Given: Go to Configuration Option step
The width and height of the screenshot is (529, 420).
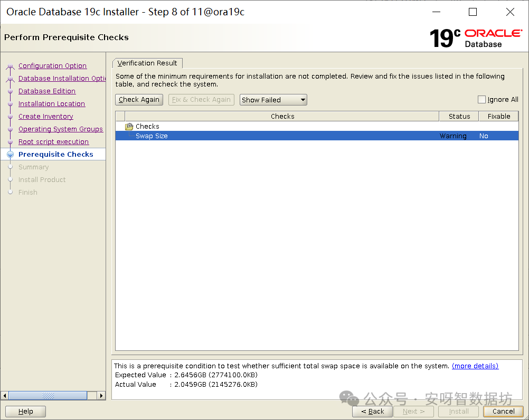Looking at the screenshot, I should click(x=53, y=66).
